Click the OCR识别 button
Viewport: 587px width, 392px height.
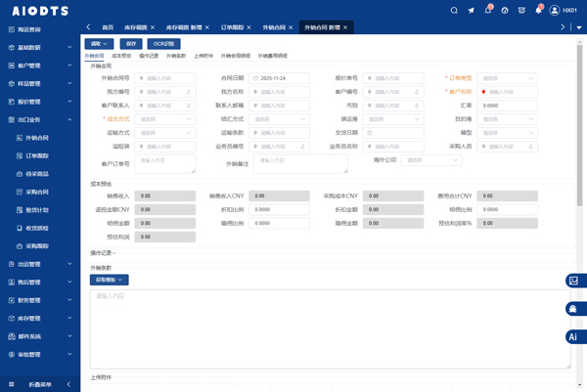point(164,44)
